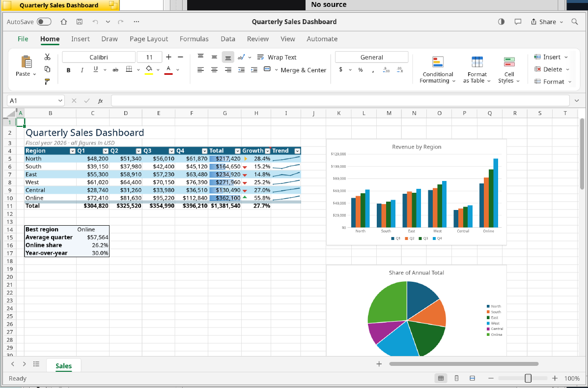Open the Search magnifier icon

[x=575, y=22]
